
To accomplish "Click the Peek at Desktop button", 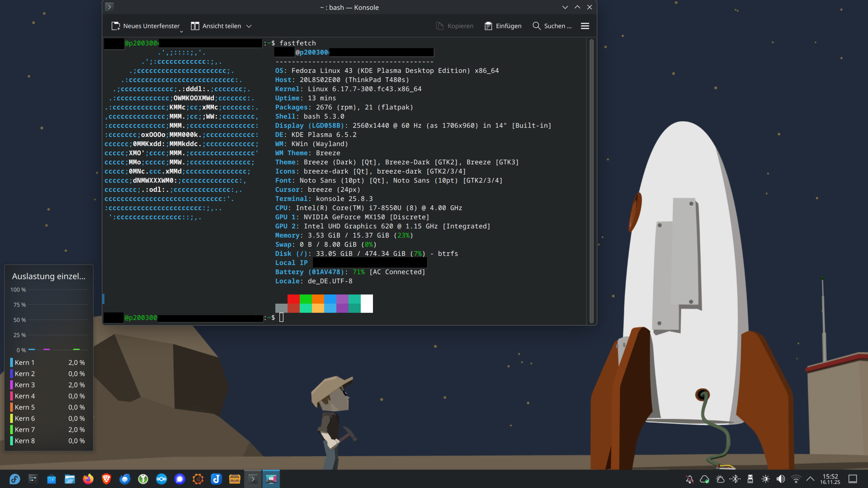I will tap(852, 479).
